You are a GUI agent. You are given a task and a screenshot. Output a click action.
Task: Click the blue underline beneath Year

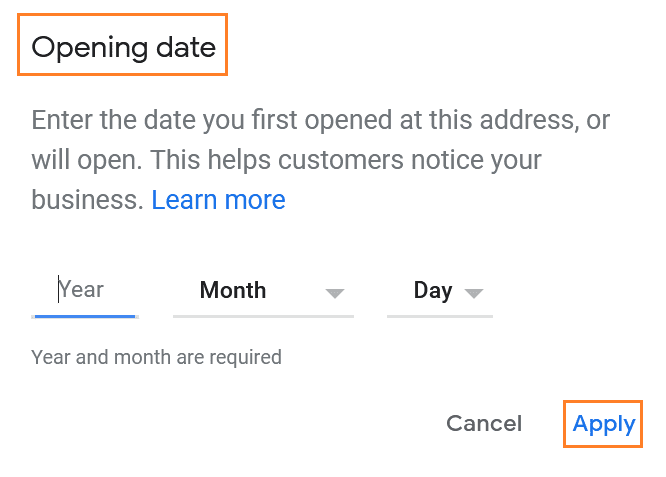click(x=84, y=316)
